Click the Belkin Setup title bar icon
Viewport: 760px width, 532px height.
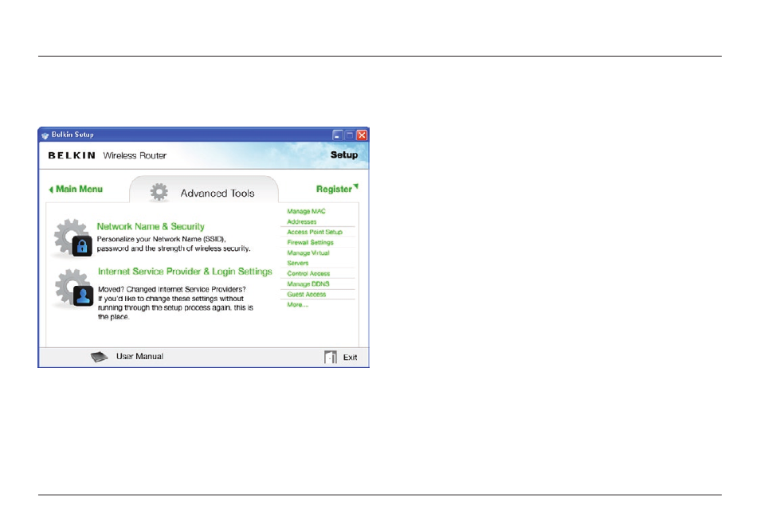(x=45, y=135)
